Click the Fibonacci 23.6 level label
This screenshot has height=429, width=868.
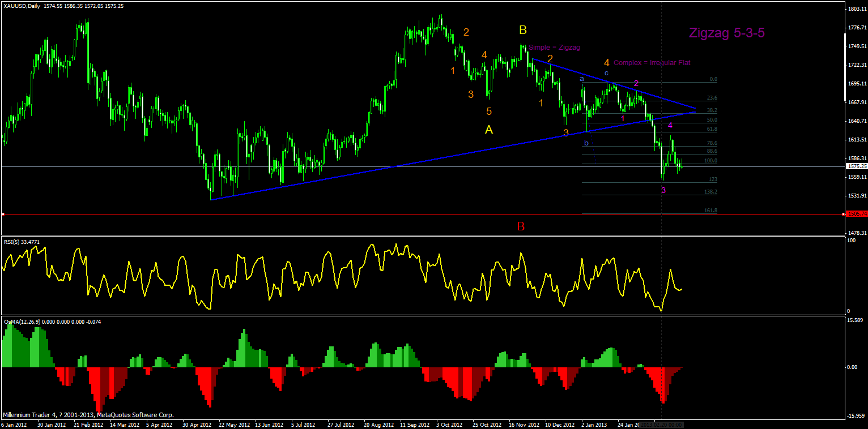point(712,97)
